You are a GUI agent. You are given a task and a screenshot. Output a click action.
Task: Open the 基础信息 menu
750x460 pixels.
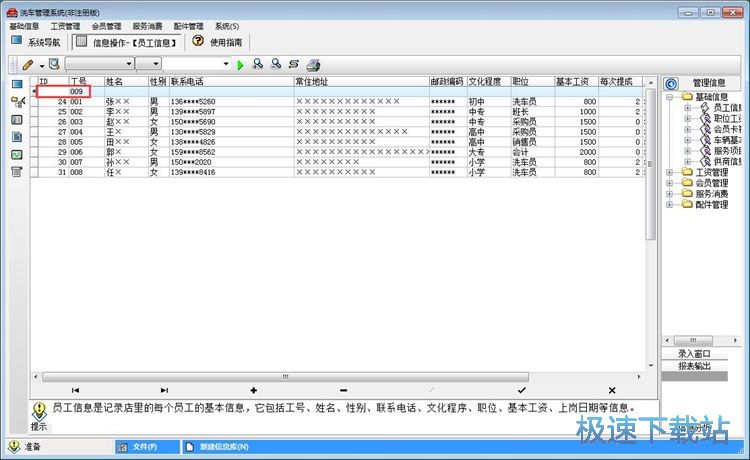[x=24, y=26]
